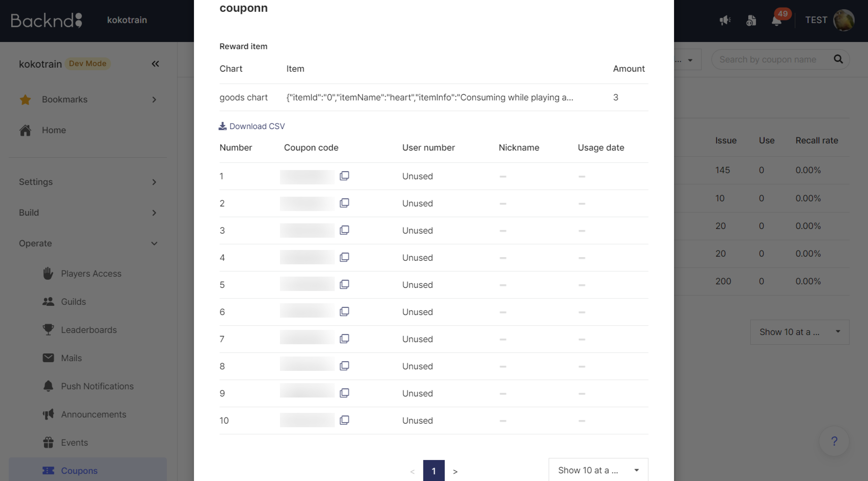Click the Coupon code column header
This screenshot has height=481, width=868.
[311, 148]
